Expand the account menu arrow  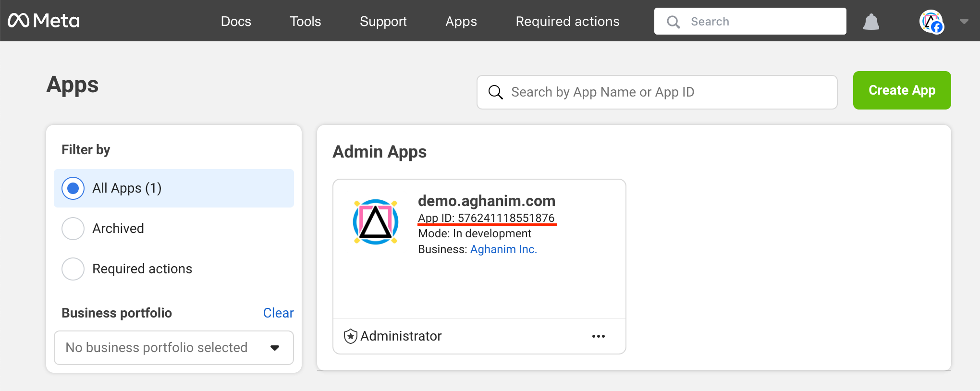[964, 21]
